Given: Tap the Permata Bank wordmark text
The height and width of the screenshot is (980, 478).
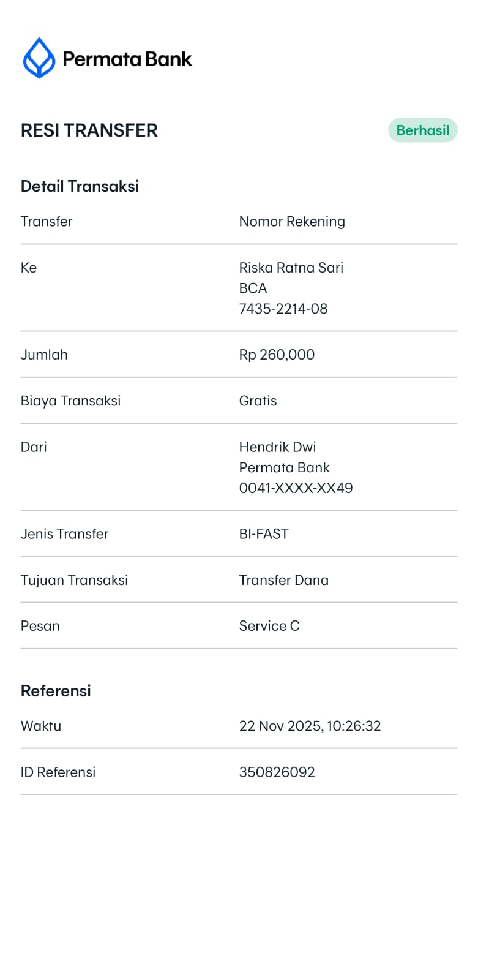Looking at the screenshot, I should 127,59.
